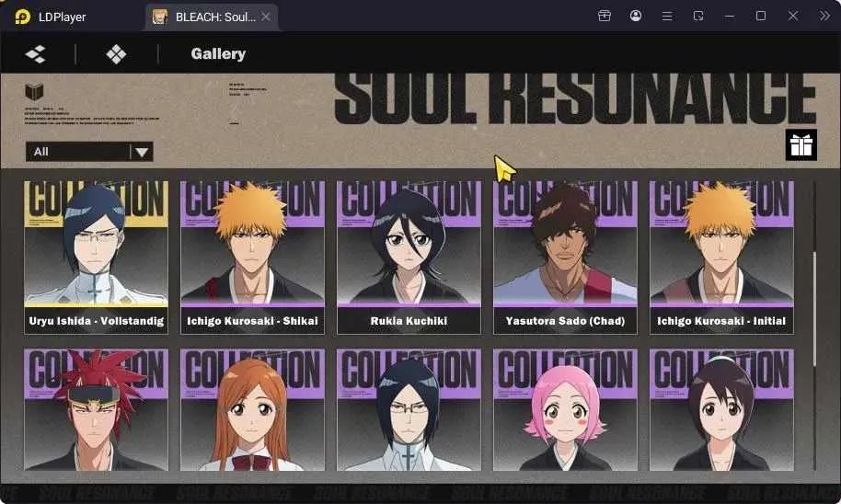Maximize the LDPlayer window

(761, 16)
